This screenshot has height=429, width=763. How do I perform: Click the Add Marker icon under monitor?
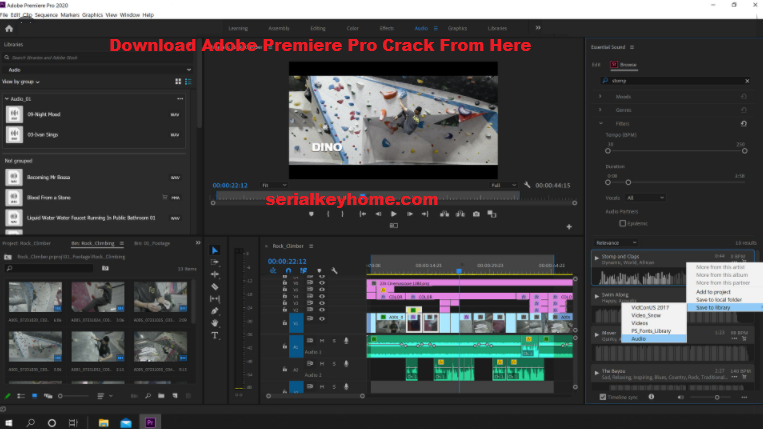click(x=311, y=214)
